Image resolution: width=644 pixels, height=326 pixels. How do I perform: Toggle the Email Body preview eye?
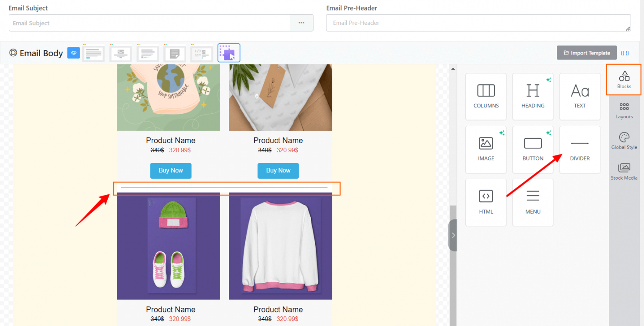pyautogui.click(x=73, y=53)
